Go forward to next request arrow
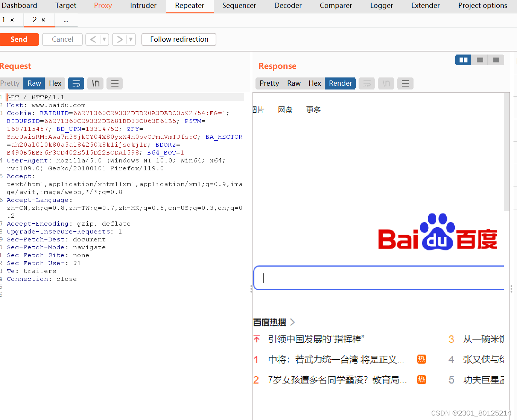The image size is (517, 420). click(x=120, y=39)
